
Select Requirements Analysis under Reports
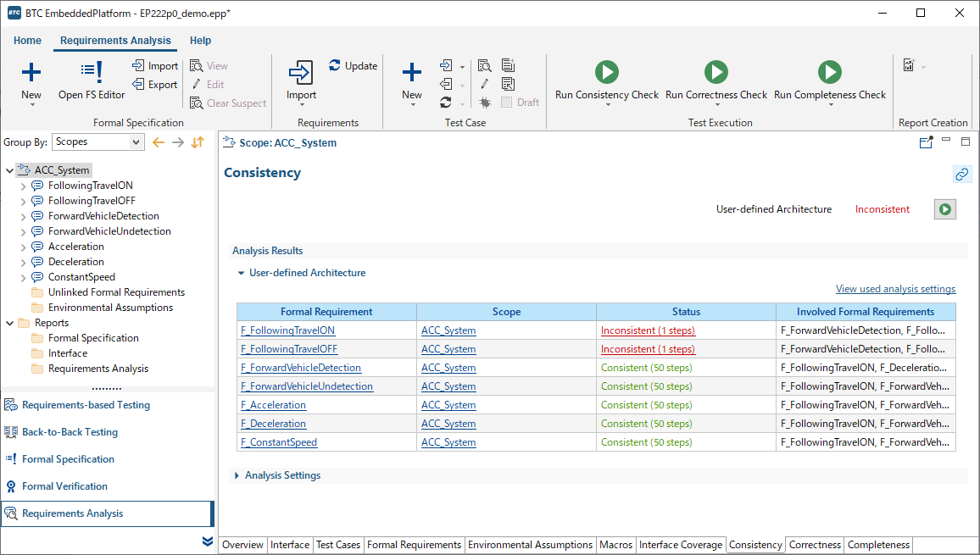[x=98, y=369]
